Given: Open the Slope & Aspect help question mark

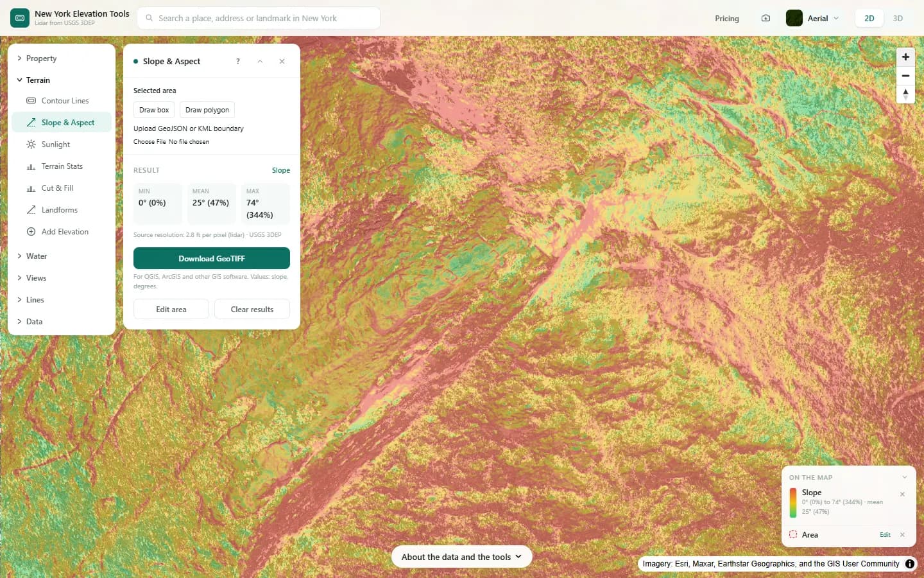Looking at the screenshot, I should tap(238, 62).
